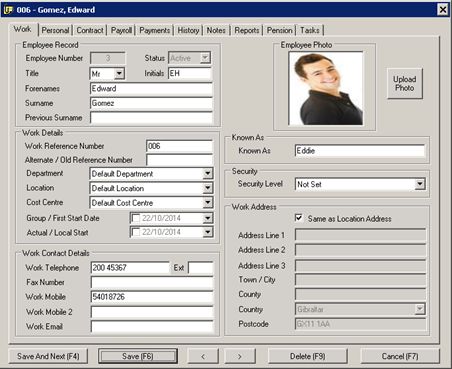Viewport: 452px width, 369px height.
Task: Click the Forenames field containing Edward
Action: point(151,89)
